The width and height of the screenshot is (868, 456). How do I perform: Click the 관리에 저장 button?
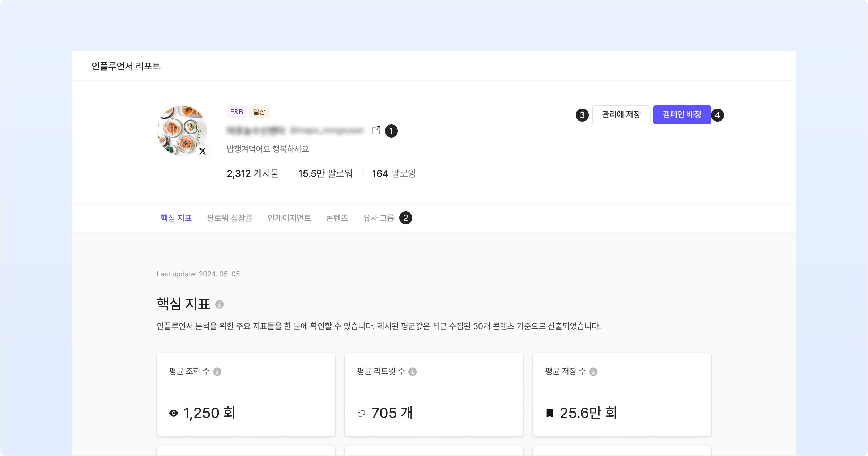(x=621, y=115)
